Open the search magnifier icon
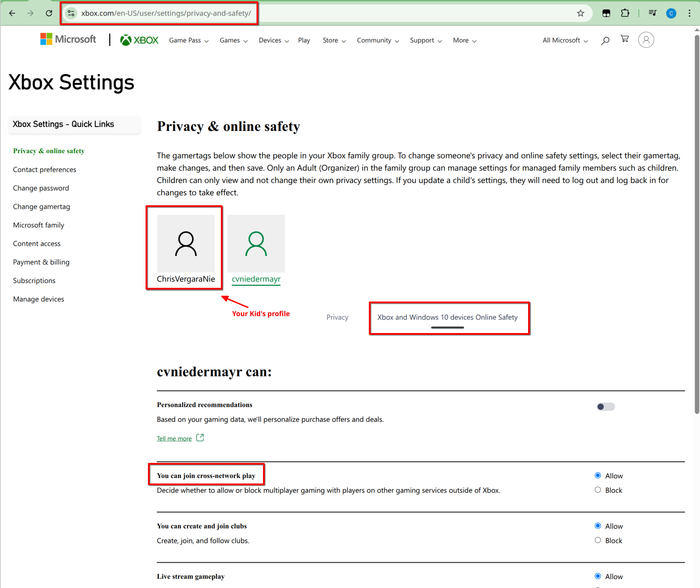Viewport: 700px width, 588px height. pyautogui.click(x=605, y=40)
